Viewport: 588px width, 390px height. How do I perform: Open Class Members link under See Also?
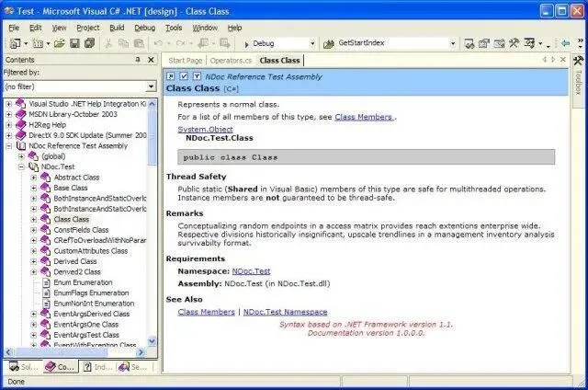pyautogui.click(x=206, y=312)
